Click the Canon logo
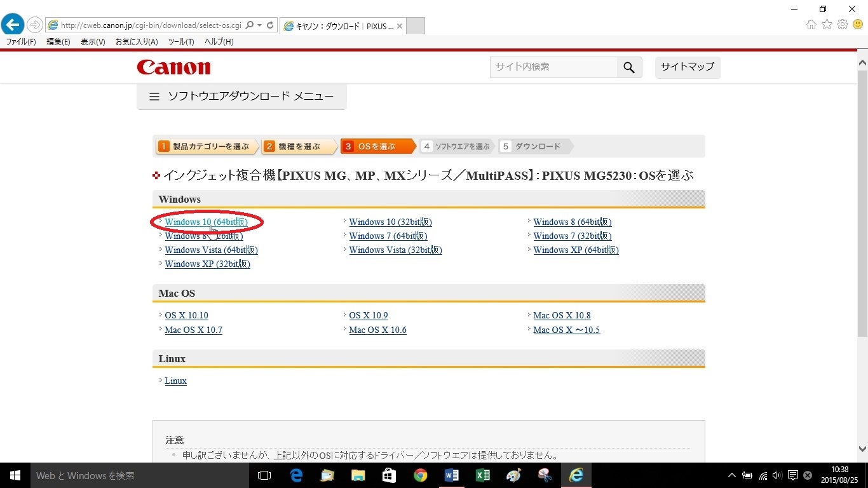This screenshot has height=488, width=868. [x=173, y=67]
